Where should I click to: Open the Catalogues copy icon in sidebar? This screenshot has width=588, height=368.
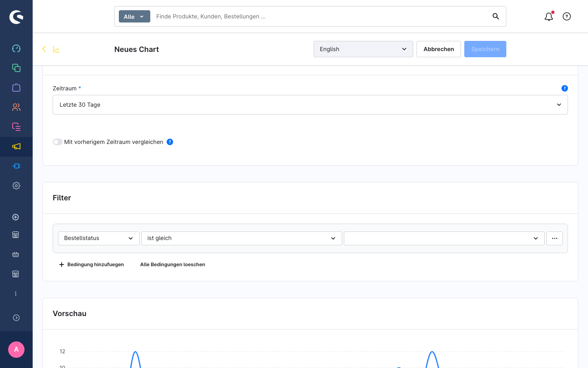(16, 68)
